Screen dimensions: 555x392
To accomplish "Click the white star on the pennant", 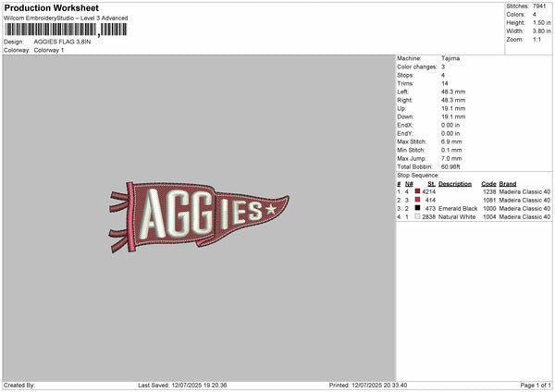I will point(271,209).
